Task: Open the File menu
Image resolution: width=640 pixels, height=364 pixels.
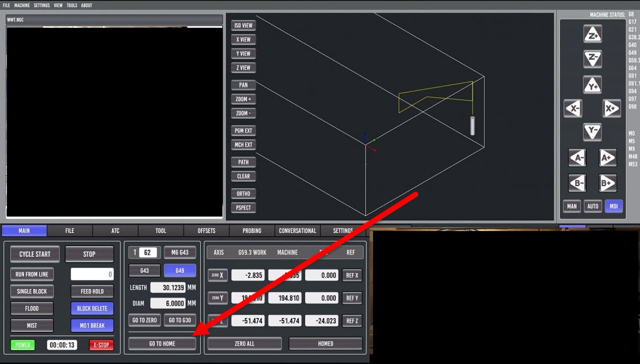Action: click(6, 5)
